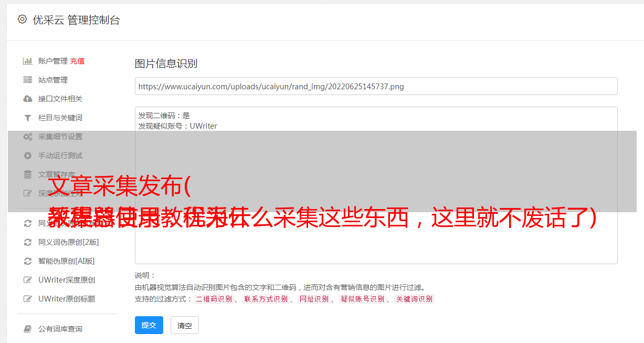Click the bar chart icon for 账户管理
The image size is (644, 343).
coord(28,61)
